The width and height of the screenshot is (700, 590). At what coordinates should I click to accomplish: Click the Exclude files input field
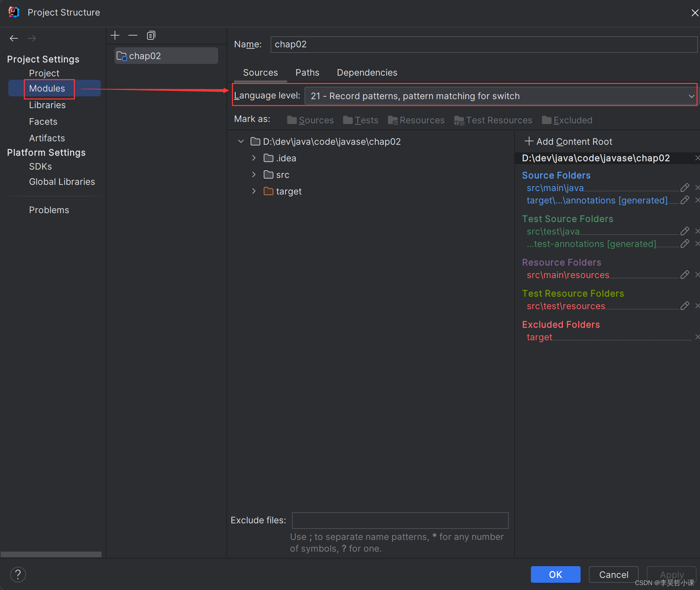point(400,520)
